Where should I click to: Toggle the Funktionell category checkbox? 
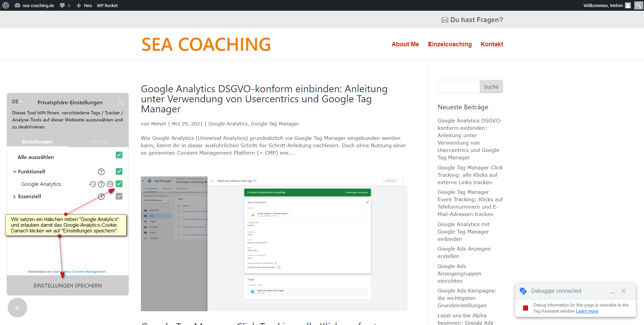[x=119, y=171]
